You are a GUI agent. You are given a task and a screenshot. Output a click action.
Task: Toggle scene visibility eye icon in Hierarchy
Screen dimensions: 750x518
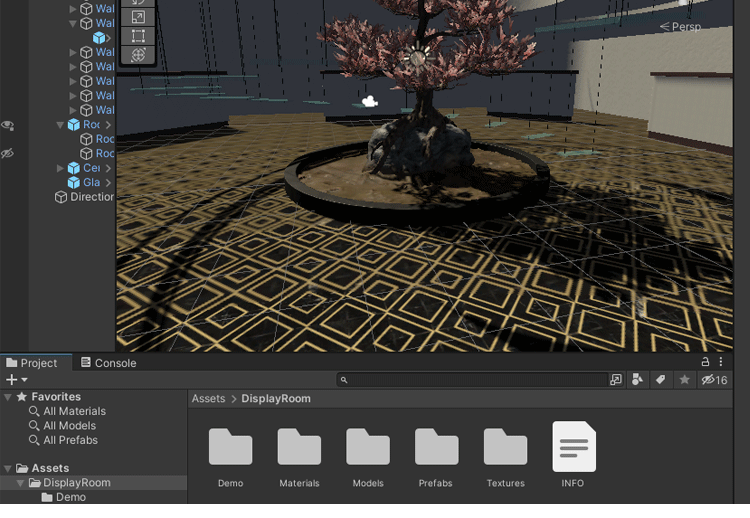[x=8, y=126]
